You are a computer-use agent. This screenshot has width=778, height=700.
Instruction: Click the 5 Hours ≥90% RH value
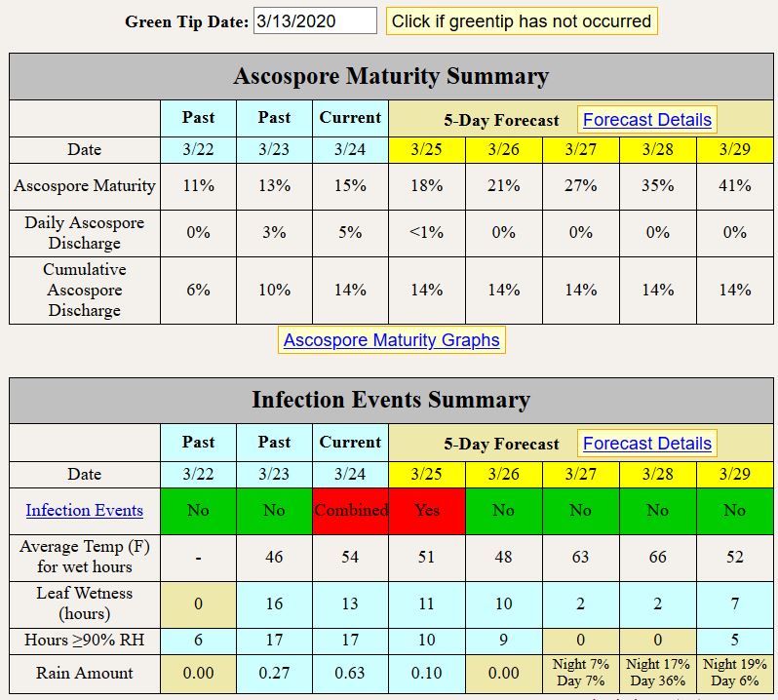(735, 641)
